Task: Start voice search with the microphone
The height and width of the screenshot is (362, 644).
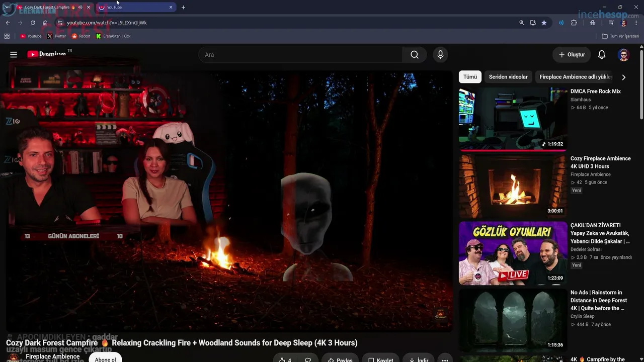Action: click(x=440, y=55)
